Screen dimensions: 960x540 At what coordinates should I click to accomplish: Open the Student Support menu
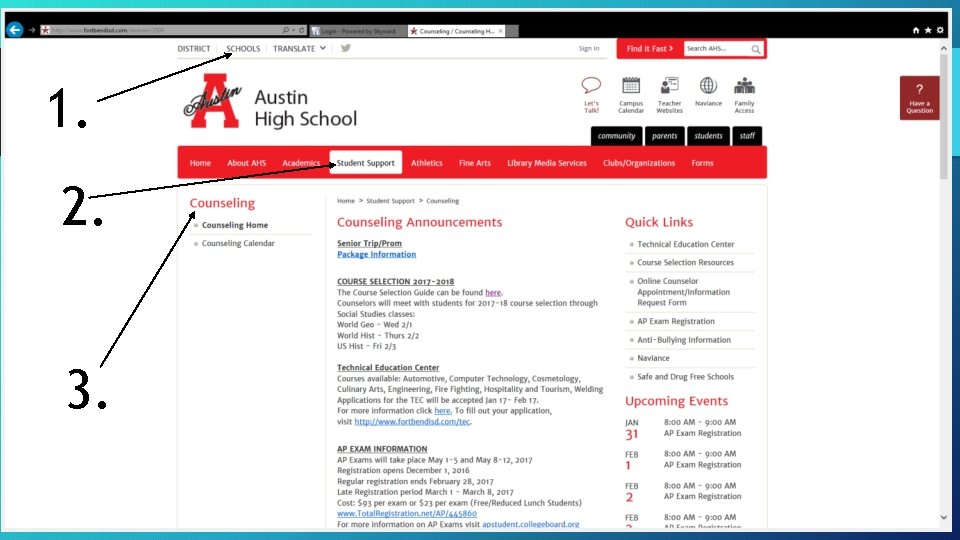click(x=366, y=163)
